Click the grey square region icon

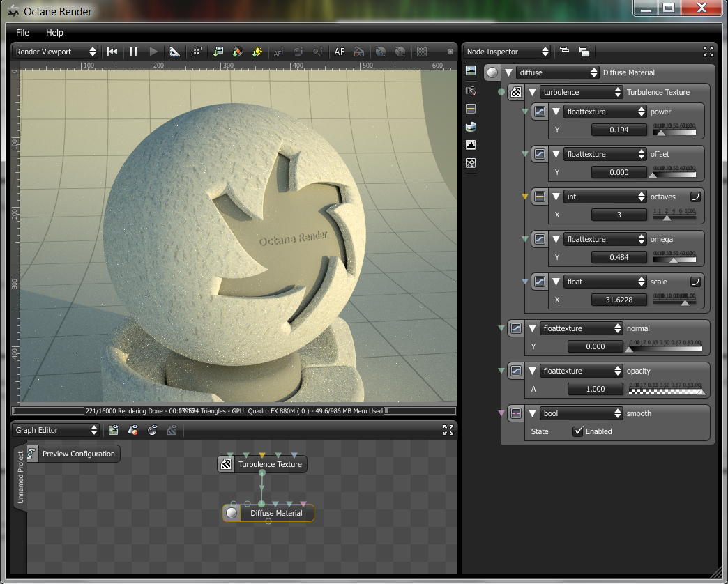pyautogui.click(x=422, y=52)
